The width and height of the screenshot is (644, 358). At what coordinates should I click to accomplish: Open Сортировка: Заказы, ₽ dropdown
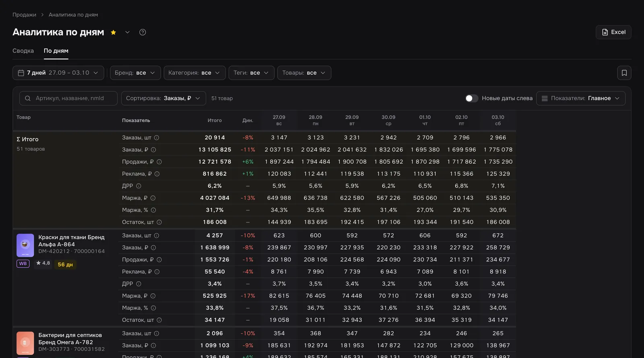[x=163, y=98]
